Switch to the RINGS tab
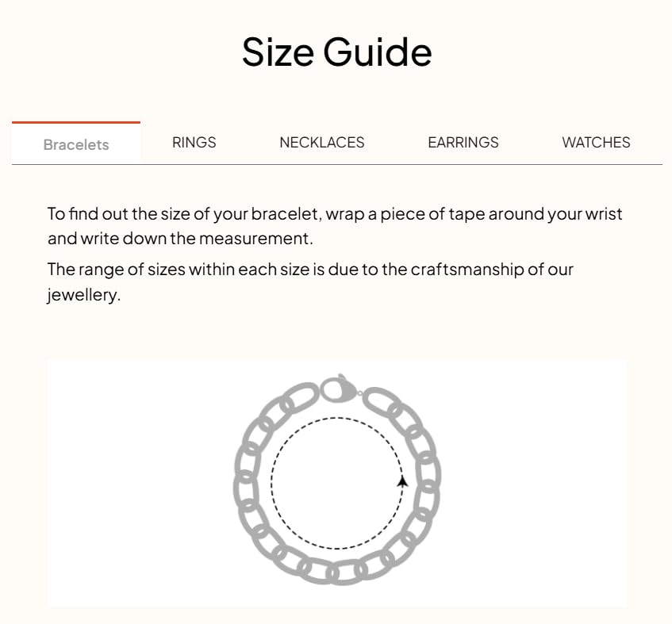Screen dimensions: 672x624 coord(194,143)
